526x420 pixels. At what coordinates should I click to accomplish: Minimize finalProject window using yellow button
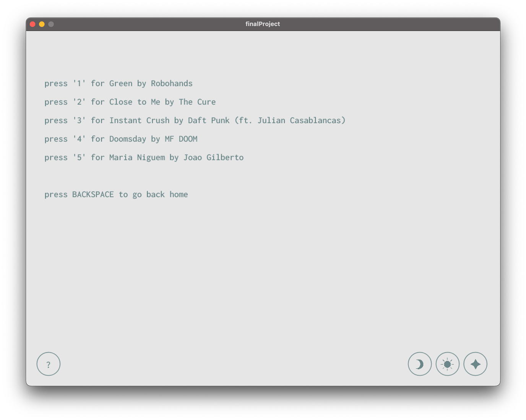(42, 24)
